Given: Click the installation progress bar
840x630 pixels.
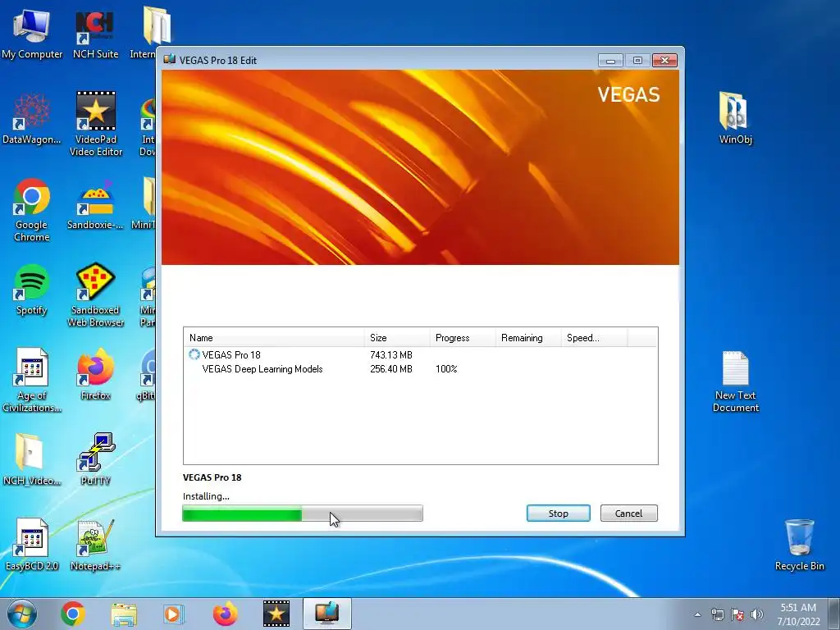Looking at the screenshot, I should pyautogui.click(x=303, y=514).
